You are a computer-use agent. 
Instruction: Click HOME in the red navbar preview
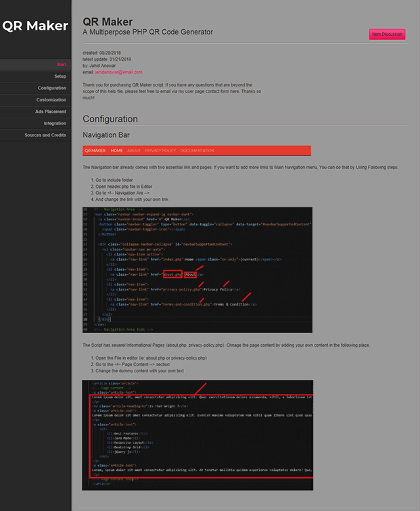click(x=116, y=151)
